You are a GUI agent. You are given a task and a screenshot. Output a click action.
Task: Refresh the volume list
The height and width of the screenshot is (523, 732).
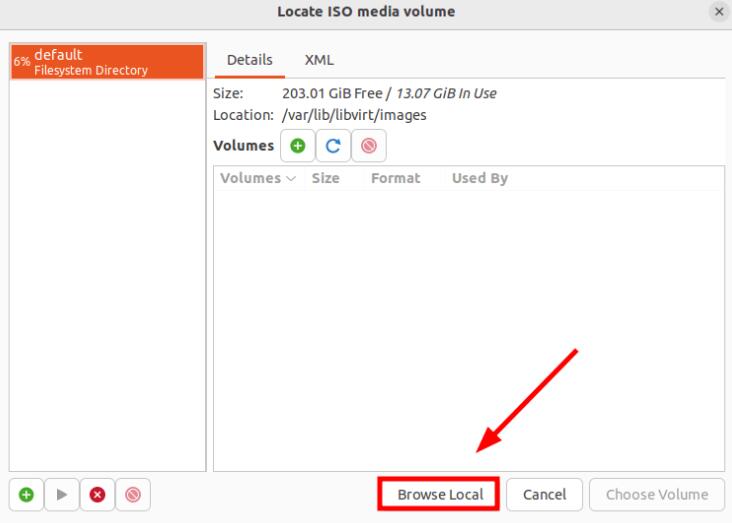click(333, 146)
